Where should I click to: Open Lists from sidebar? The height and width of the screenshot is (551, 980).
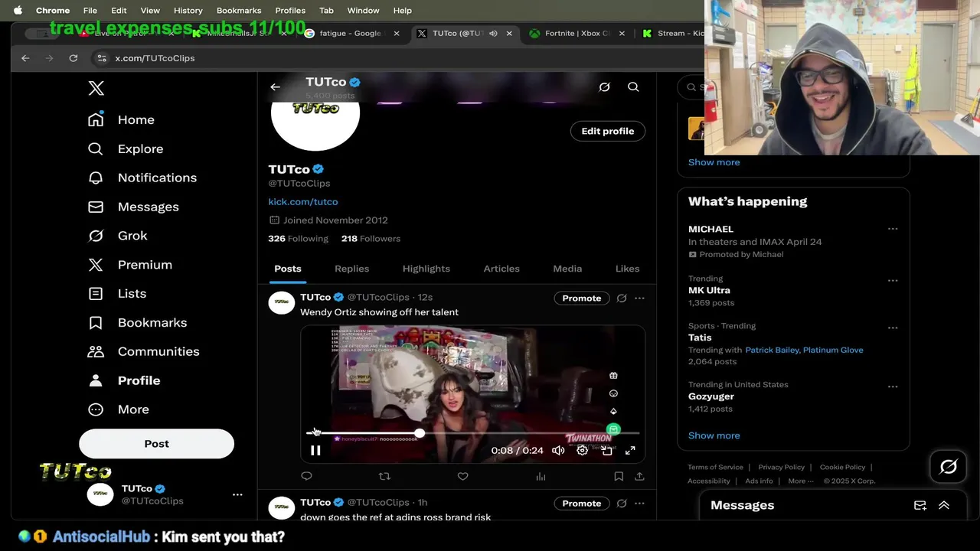(117, 293)
